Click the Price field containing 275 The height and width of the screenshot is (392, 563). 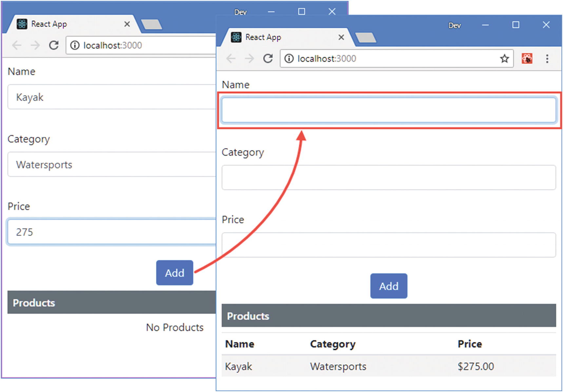click(x=111, y=232)
